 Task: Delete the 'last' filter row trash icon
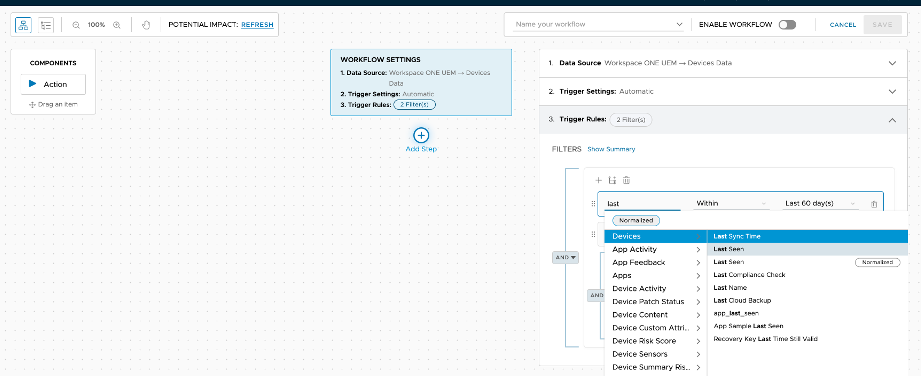point(874,204)
